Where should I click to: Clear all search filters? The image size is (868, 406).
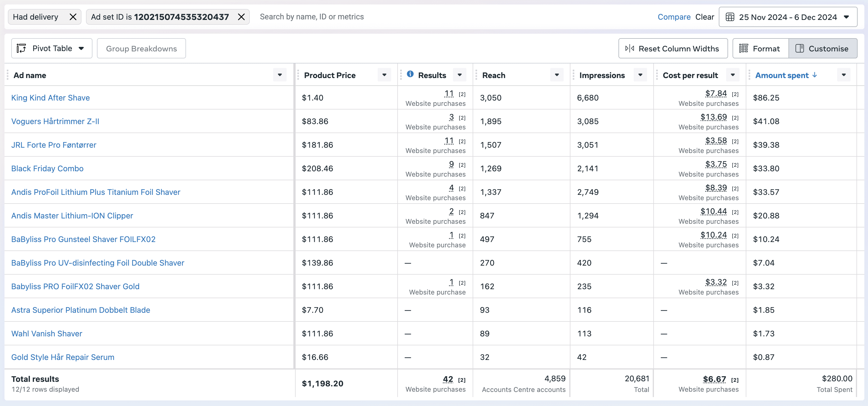pyautogui.click(x=704, y=17)
